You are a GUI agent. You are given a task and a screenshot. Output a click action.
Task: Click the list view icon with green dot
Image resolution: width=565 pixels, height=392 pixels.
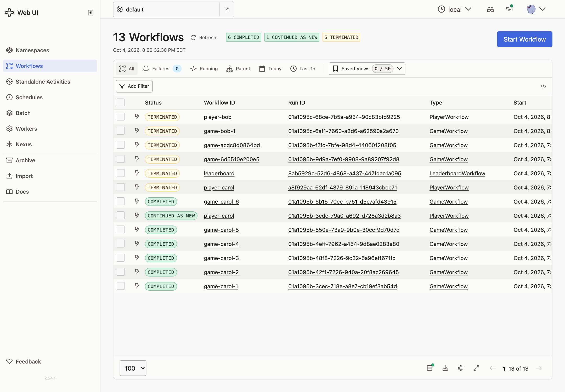coord(430,368)
